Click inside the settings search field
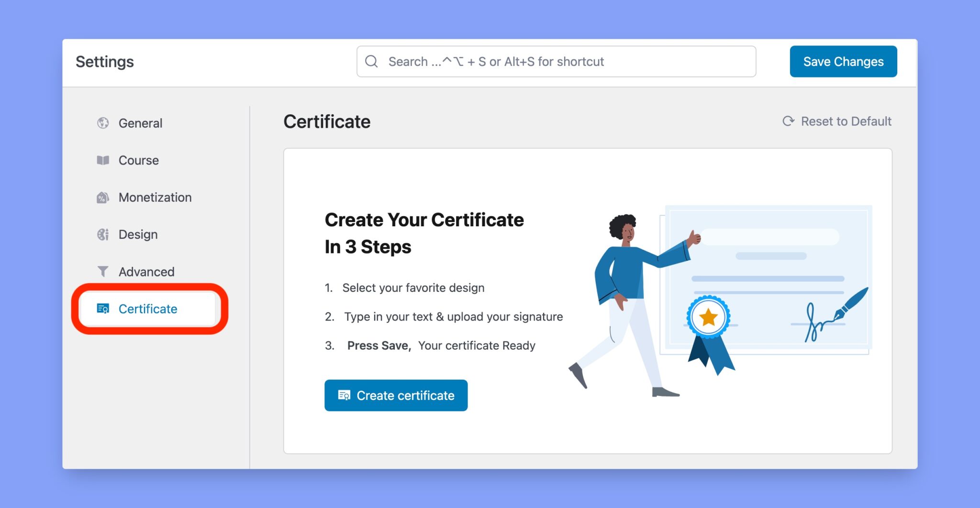Image resolution: width=980 pixels, height=508 pixels. coord(526,61)
